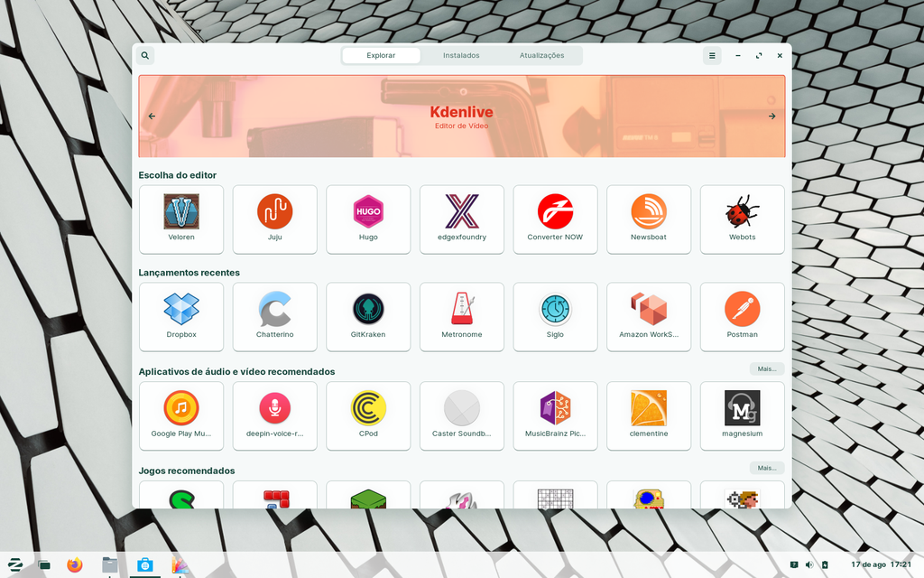Open the CPod app card

pyautogui.click(x=368, y=415)
